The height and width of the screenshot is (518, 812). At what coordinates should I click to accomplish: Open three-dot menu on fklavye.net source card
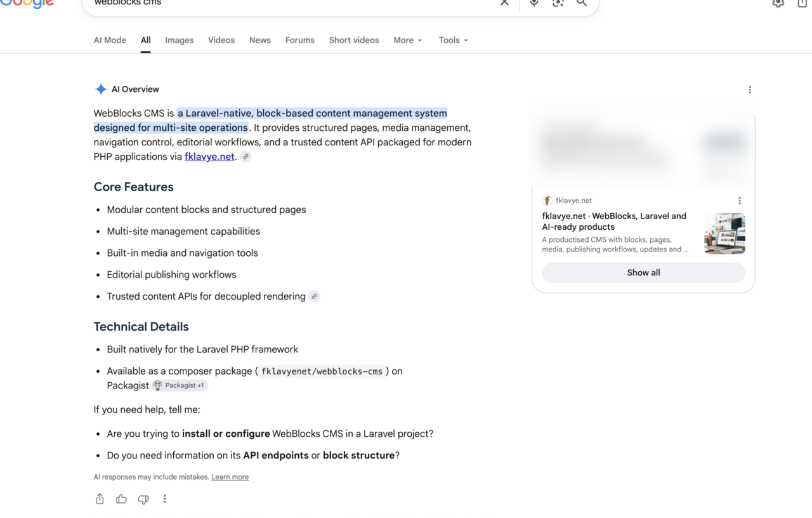click(739, 201)
